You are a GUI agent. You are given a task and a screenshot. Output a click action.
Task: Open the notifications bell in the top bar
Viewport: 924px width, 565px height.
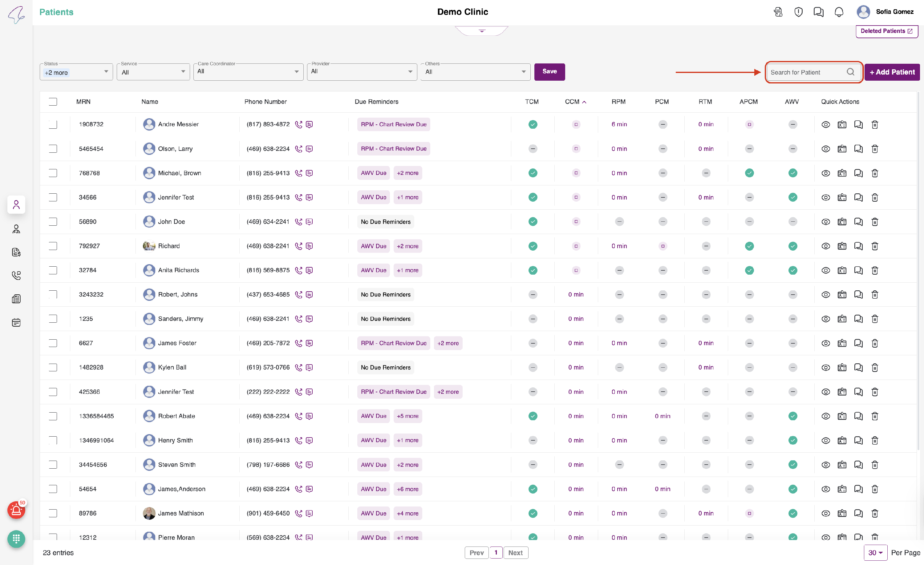(x=839, y=12)
